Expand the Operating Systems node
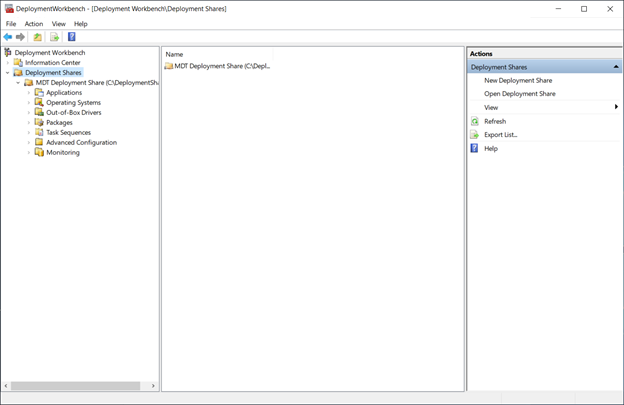Image resolution: width=624 pixels, height=405 pixels. (29, 103)
